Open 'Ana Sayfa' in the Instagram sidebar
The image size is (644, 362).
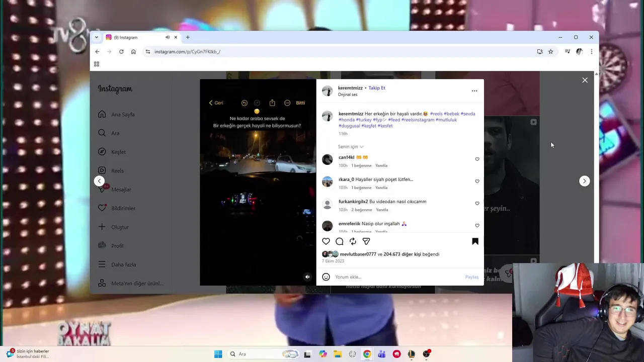click(117, 115)
